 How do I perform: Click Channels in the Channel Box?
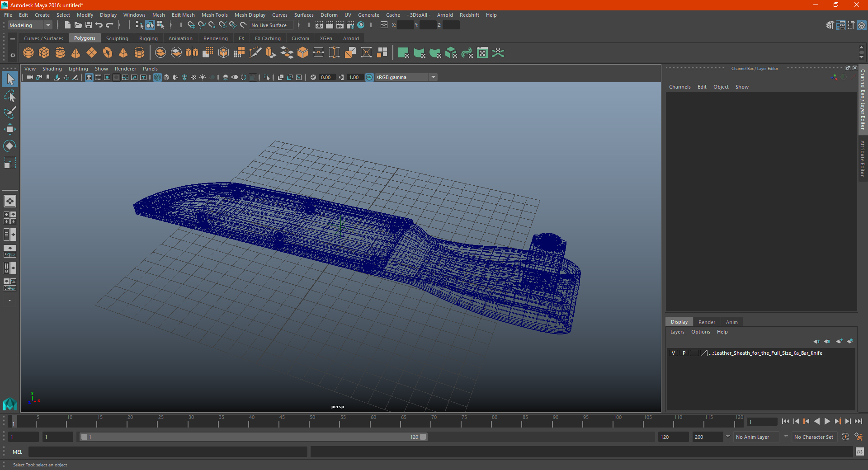(680, 87)
